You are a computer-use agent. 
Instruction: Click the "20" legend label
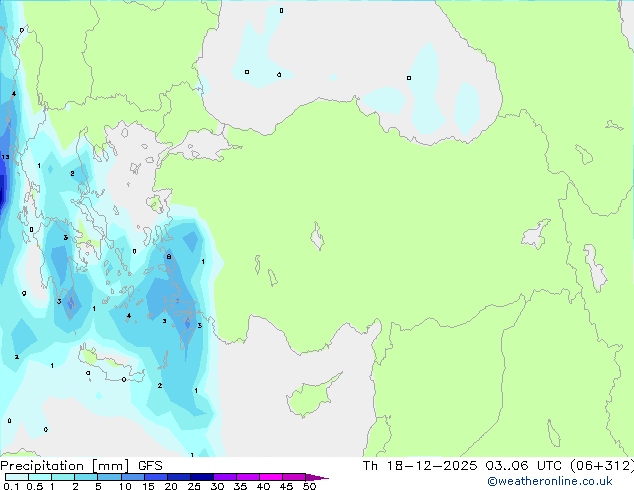click(171, 486)
